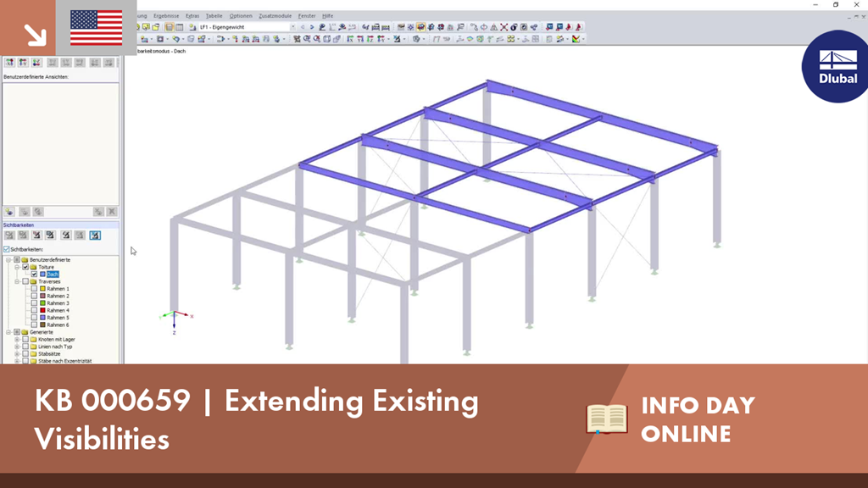
Task: Open the Hilfe menu
Action: [328, 16]
